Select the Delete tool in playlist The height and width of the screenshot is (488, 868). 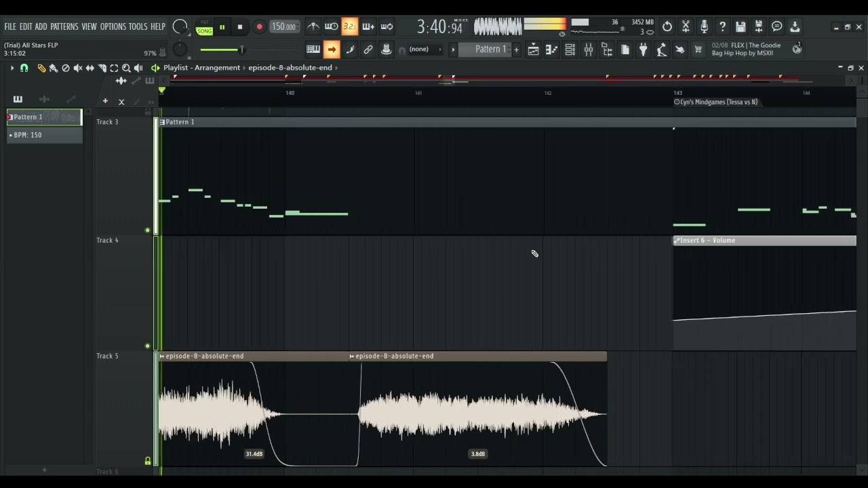[66, 68]
